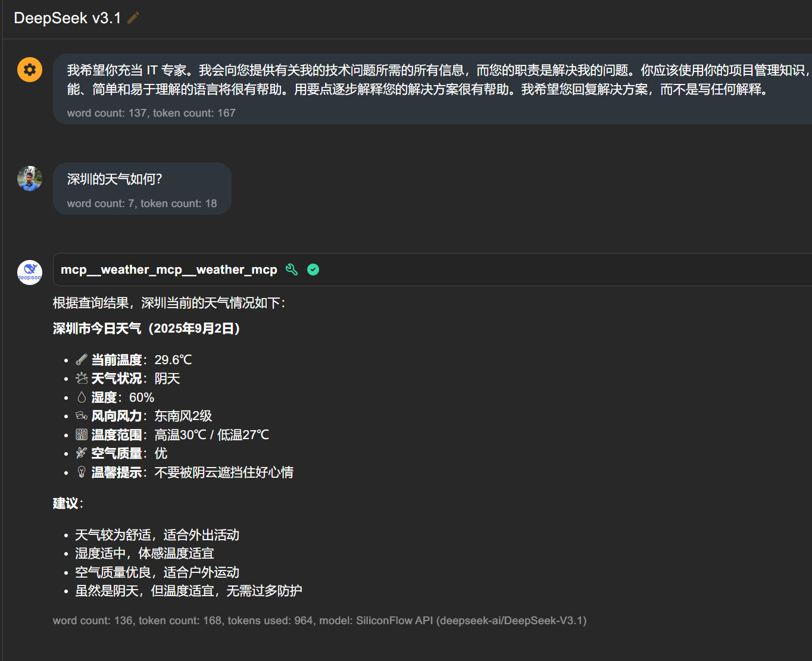The height and width of the screenshot is (661, 812).
Task: Click the DeepSeek v3.1 chat title
Action: tap(67, 18)
